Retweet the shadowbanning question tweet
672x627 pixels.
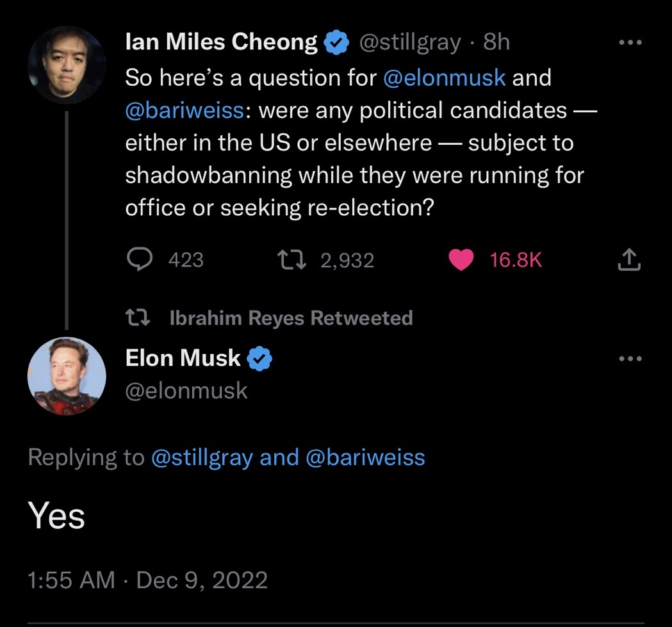tap(291, 259)
